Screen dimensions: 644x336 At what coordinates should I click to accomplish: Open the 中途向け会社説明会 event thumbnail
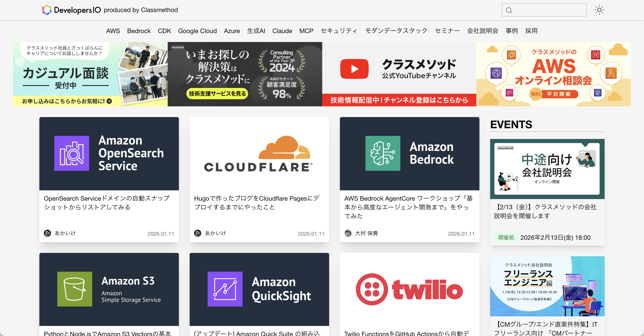[547, 169]
